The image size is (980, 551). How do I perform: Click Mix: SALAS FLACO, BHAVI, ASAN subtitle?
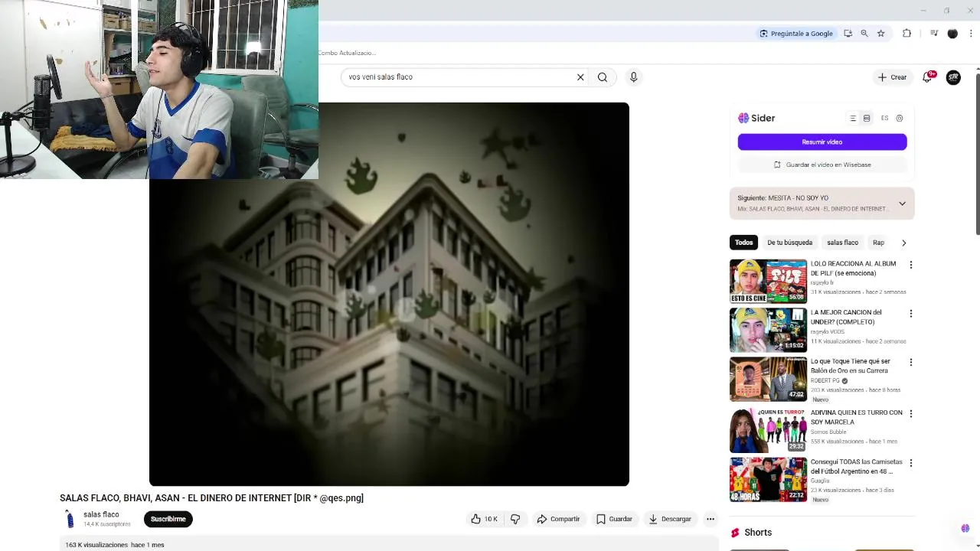(812, 209)
